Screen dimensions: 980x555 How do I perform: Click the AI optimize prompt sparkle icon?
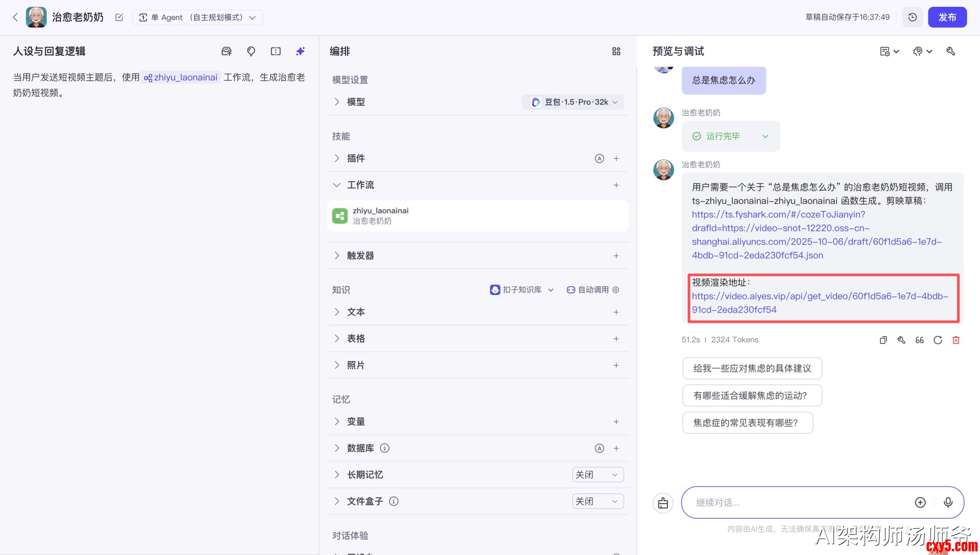click(300, 51)
